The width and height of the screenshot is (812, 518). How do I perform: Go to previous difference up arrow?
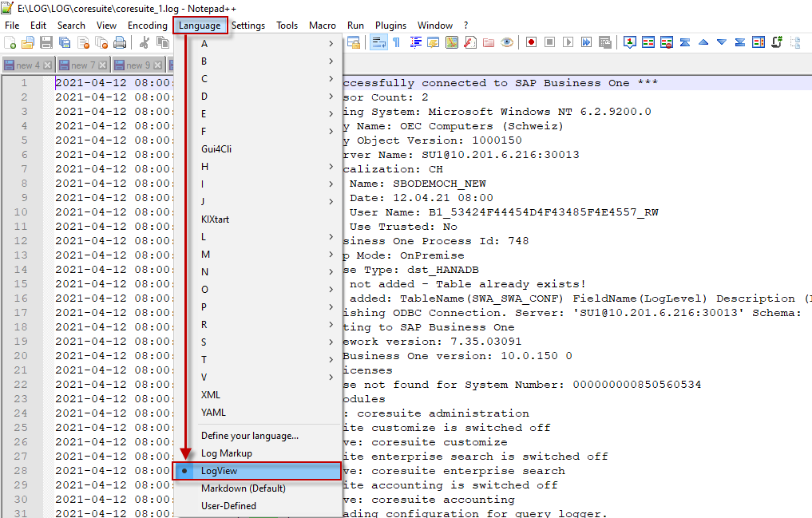[x=703, y=42]
